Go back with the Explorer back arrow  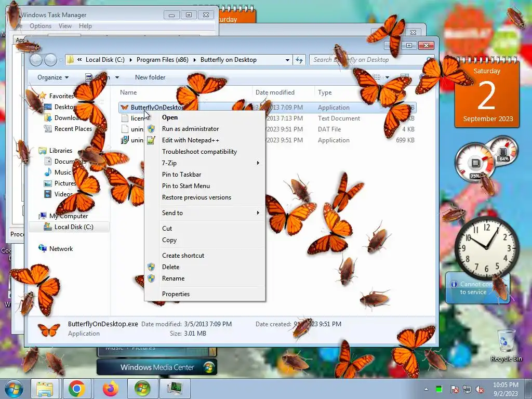click(36, 60)
